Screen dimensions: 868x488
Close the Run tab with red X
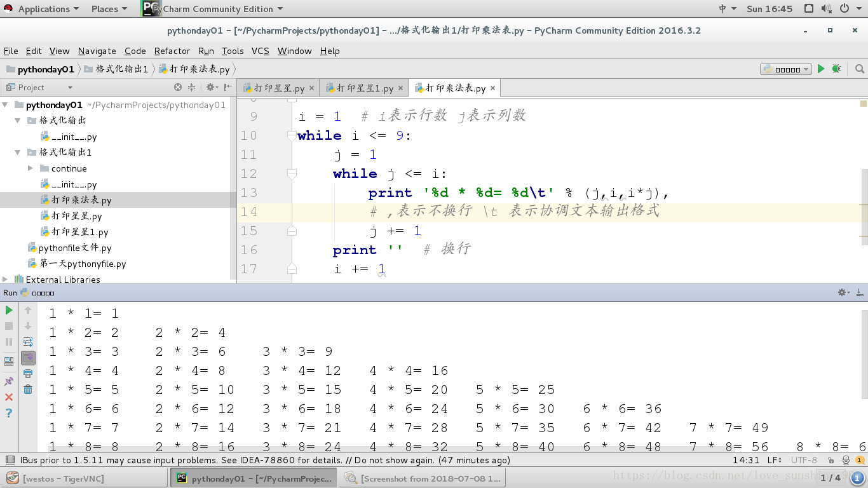(9, 397)
